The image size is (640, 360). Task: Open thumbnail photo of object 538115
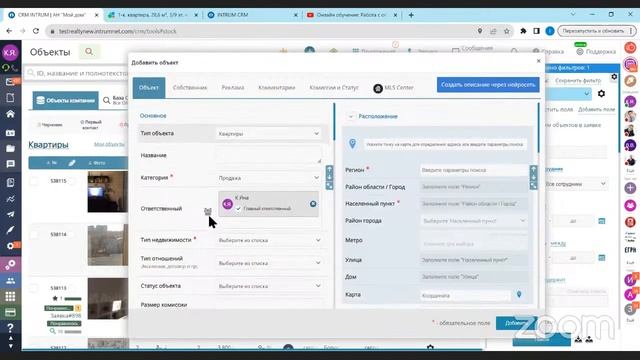point(108,192)
